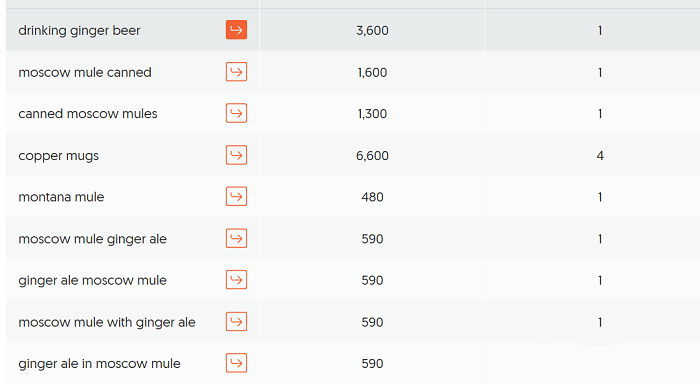Open the arrow icon next to 'copper mugs'
This screenshot has height=388, width=700.
click(x=236, y=155)
